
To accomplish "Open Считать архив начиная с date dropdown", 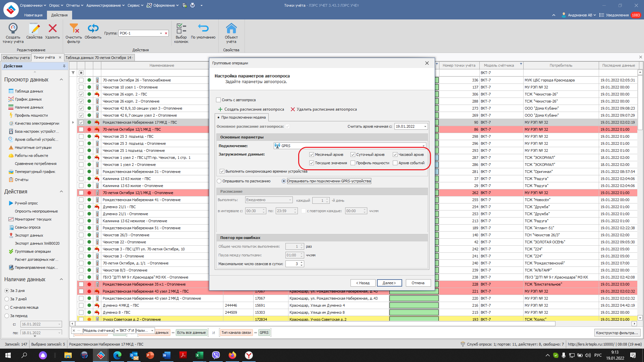I will click(425, 126).
